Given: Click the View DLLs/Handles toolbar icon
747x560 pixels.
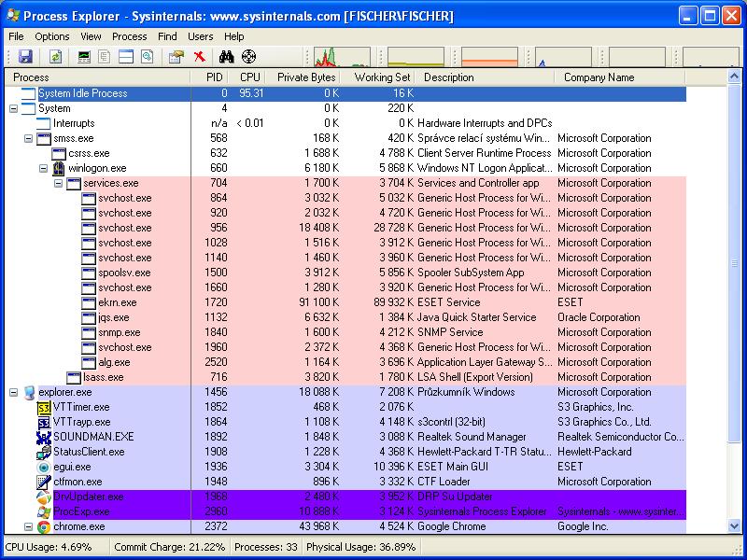Looking at the screenshot, I should pyautogui.click(x=148, y=57).
